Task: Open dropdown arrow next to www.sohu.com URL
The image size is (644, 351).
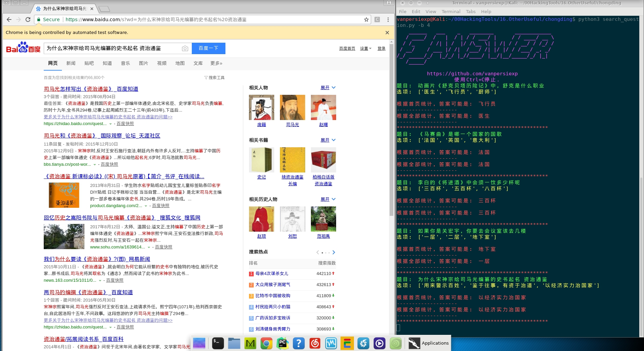Action: click(x=149, y=247)
